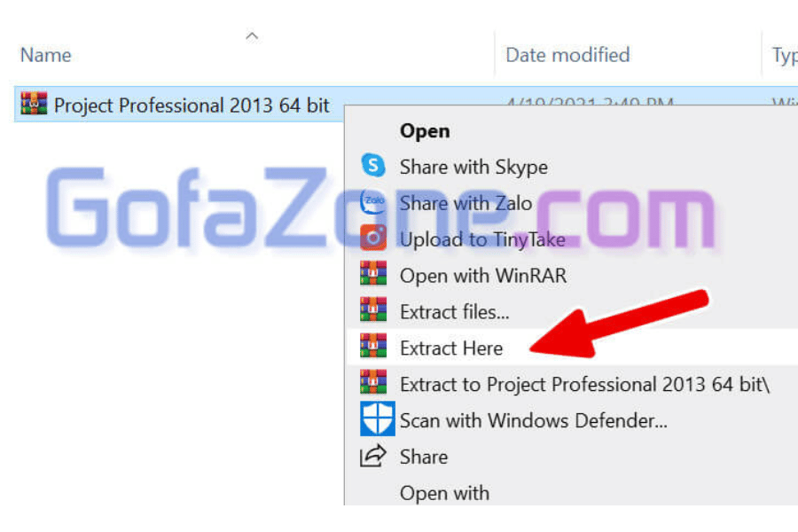Click the Skype icon in context menu
Viewport: 798px width, 532px height.
(373, 165)
